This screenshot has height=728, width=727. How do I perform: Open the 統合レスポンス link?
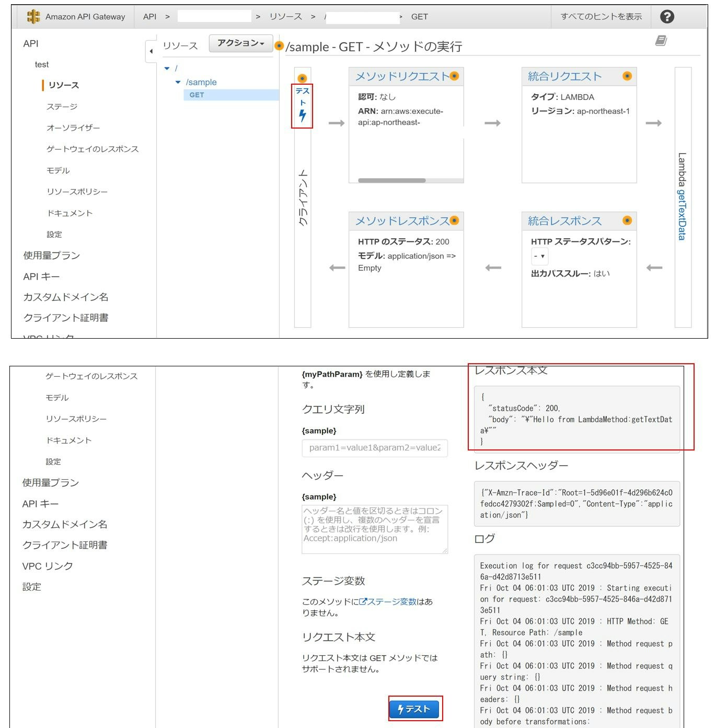564,221
